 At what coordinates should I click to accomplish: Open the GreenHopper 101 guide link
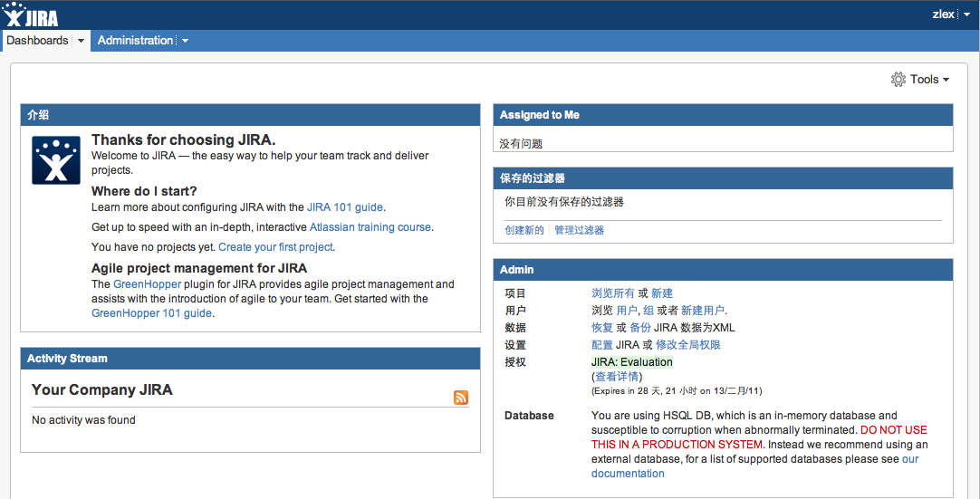tap(152, 313)
